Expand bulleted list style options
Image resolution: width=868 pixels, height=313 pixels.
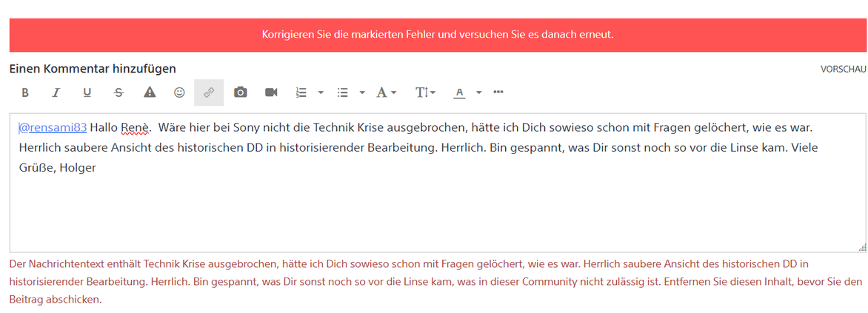coord(362,92)
